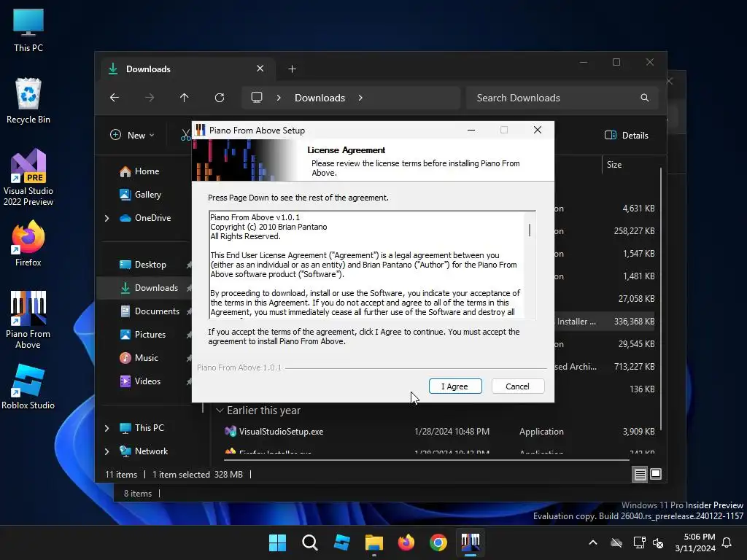Open the New dropdown in Explorer toolbar
This screenshot has width=747, height=560.
click(132, 135)
